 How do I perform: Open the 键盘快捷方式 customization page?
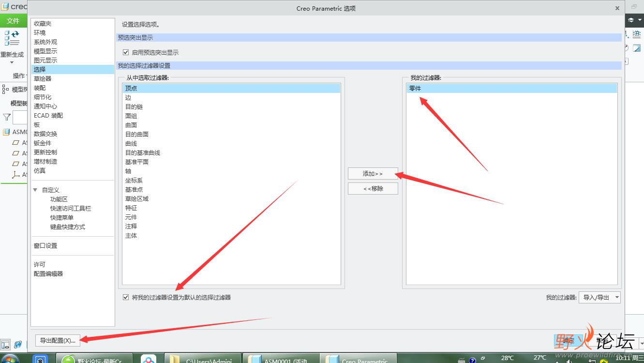[x=68, y=227]
